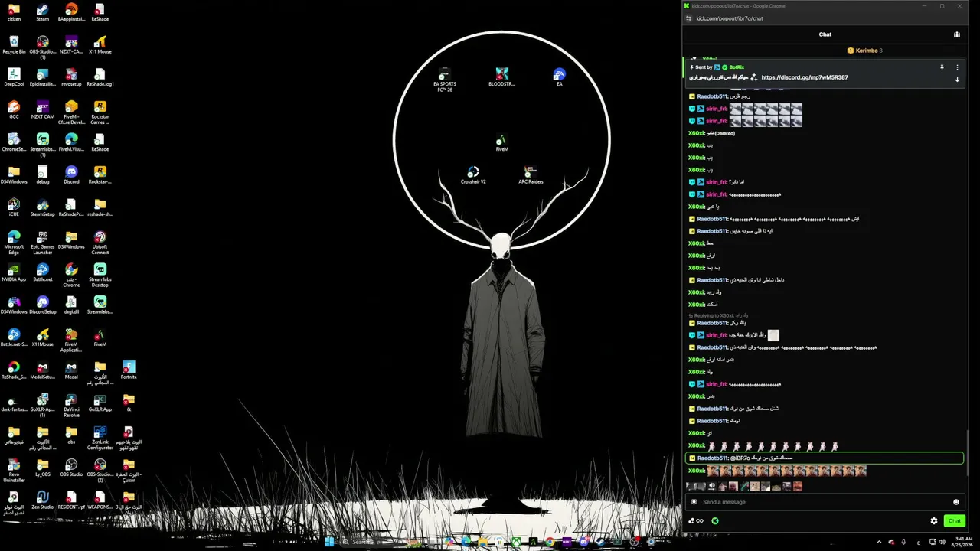Image resolution: width=980 pixels, height=551 pixels.
Task: Select the citizen folder on desktop
Action: click(14, 12)
